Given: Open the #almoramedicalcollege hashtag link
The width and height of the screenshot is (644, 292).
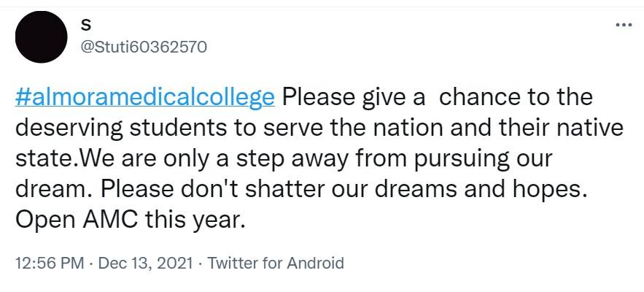Looking at the screenshot, I should [144, 97].
